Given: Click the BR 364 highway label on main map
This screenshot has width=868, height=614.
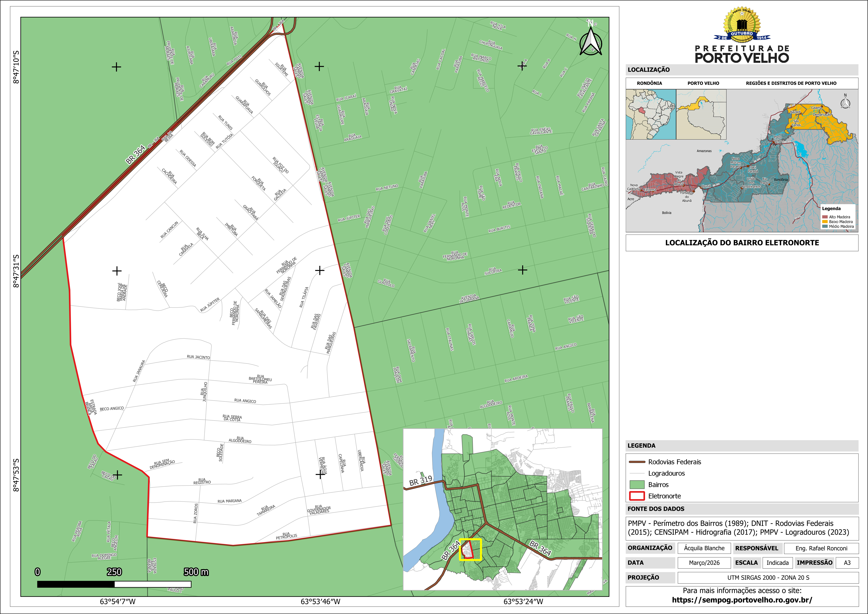Looking at the screenshot, I should [135, 155].
